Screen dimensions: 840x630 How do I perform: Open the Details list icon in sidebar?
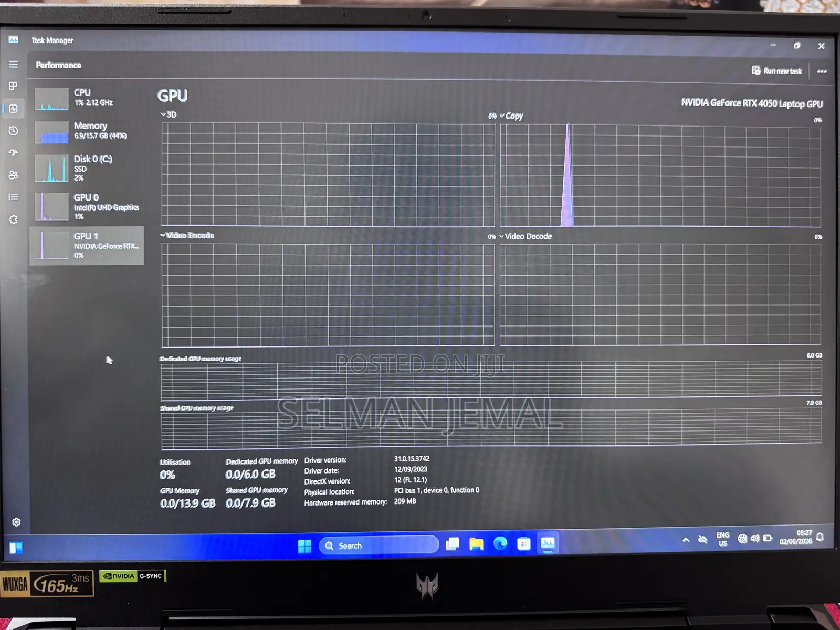[x=14, y=197]
